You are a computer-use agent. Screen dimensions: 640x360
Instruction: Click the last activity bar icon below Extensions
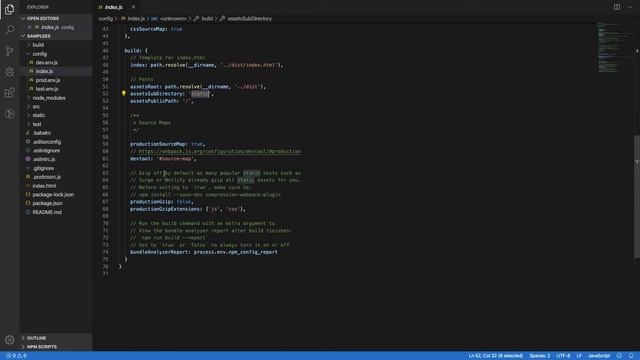pos(9,113)
